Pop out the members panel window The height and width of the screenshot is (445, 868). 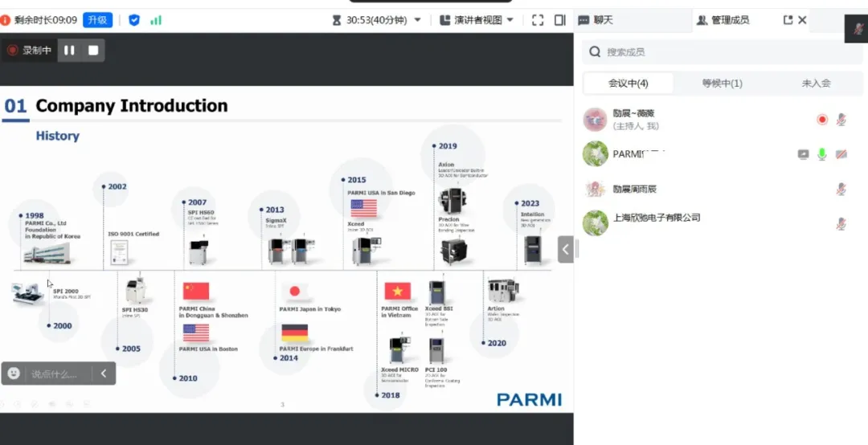788,20
